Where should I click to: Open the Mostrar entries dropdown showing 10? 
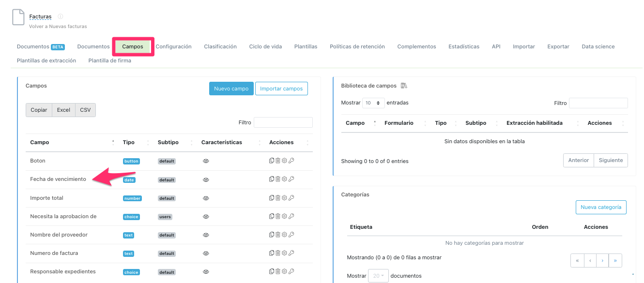click(x=373, y=103)
